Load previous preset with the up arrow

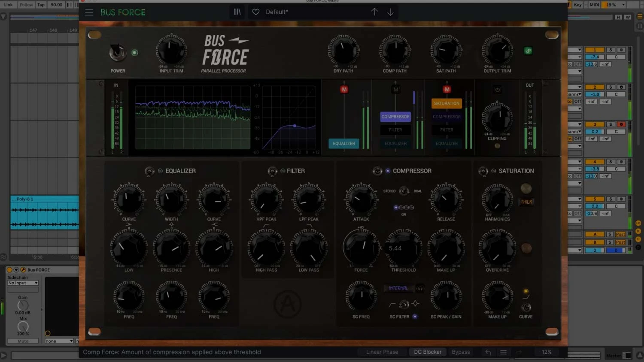tap(374, 12)
